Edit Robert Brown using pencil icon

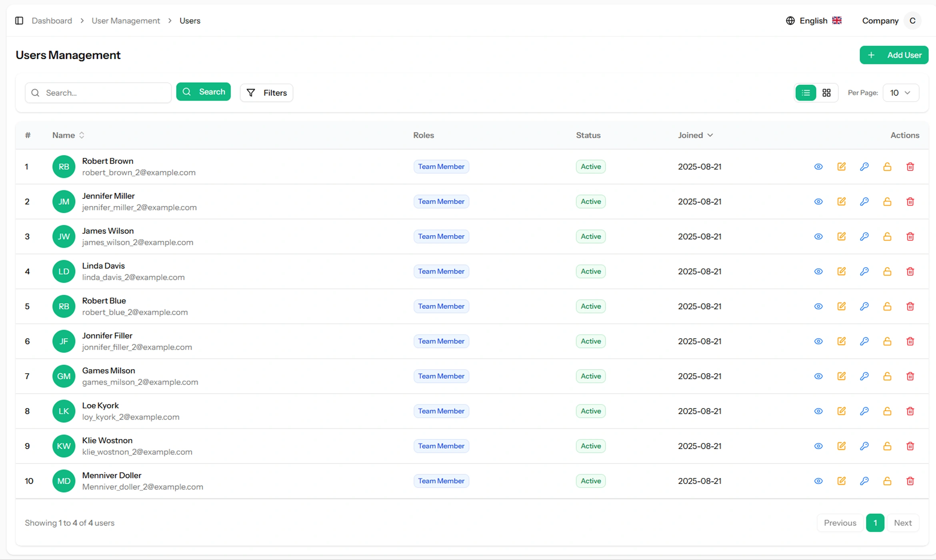click(841, 166)
